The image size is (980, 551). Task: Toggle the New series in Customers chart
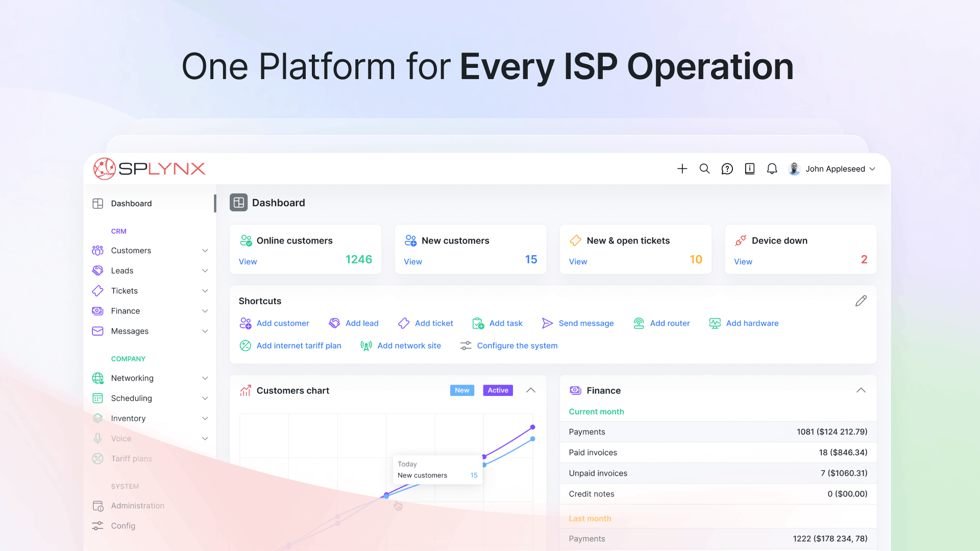462,390
